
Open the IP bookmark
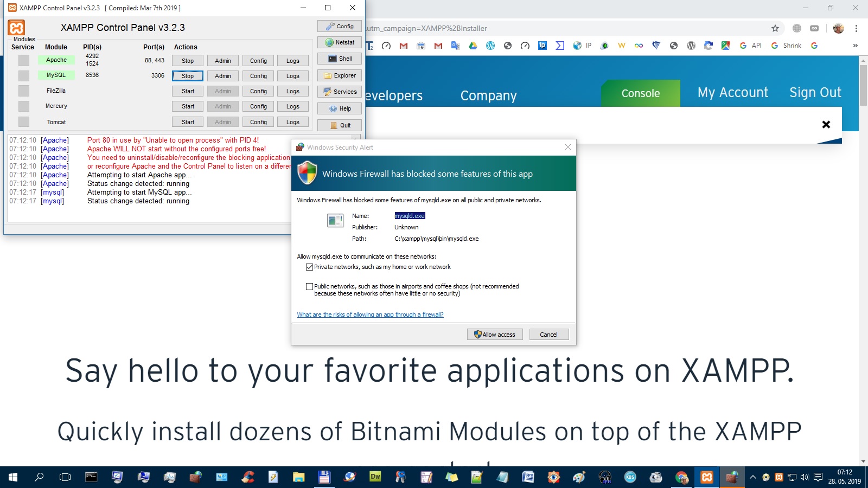coord(583,46)
